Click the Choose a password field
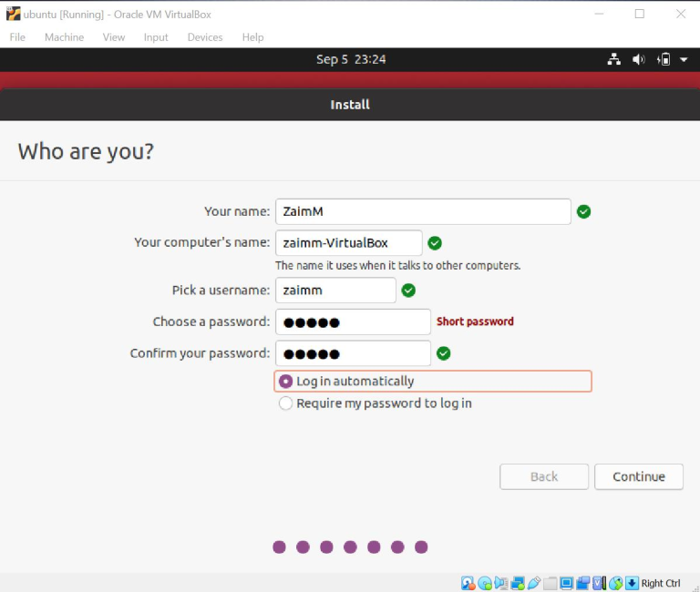The image size is (700, 592). pyautogui.click(x=353, y=322)
